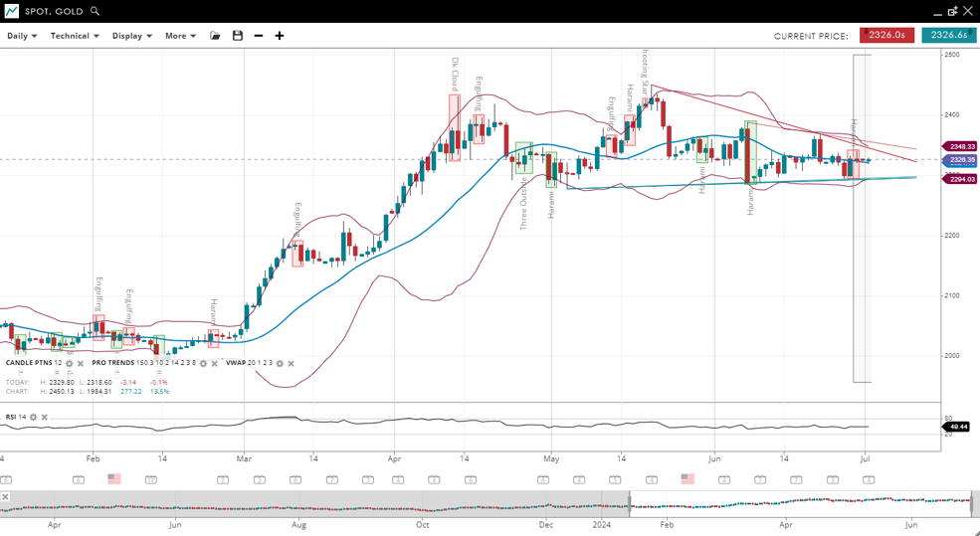980x536 pixels.
Task: Zoom out with the minus icon
Action: coord(259,36)
